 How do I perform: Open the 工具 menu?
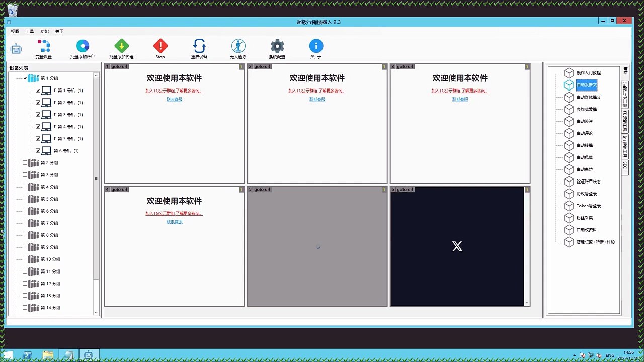(30, 31)
